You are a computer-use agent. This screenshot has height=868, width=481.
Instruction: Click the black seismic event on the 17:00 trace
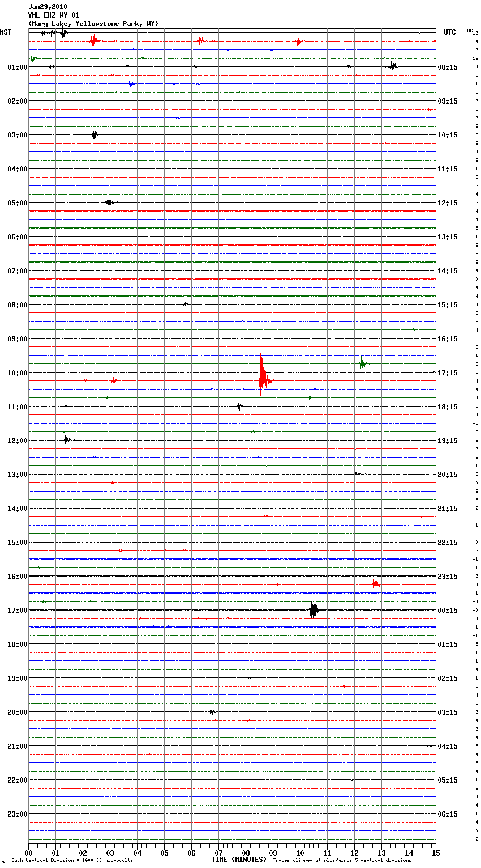tap(314, 611)
